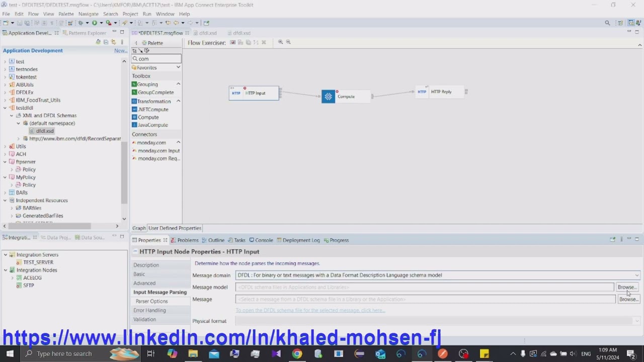Select the HTTP Reply node
This screenshot has width=644, height=362.
(441, 92)
